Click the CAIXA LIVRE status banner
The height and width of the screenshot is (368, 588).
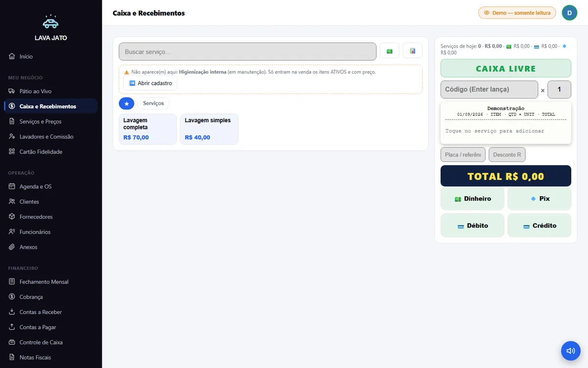pos(506,68)
